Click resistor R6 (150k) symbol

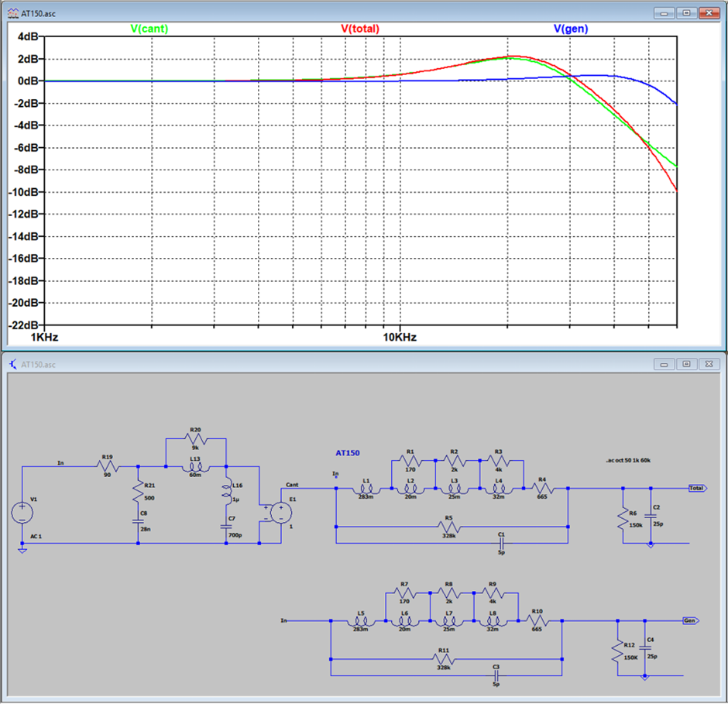point(623,519)
